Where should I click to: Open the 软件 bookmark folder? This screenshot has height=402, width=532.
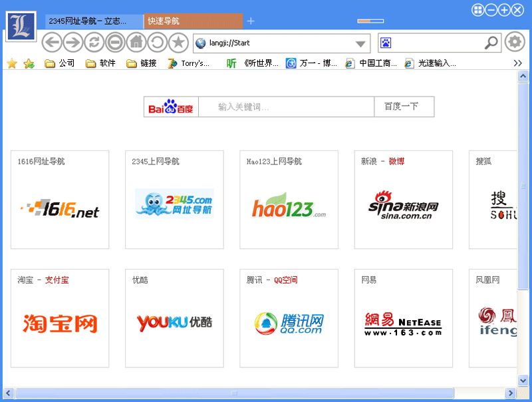100,63
